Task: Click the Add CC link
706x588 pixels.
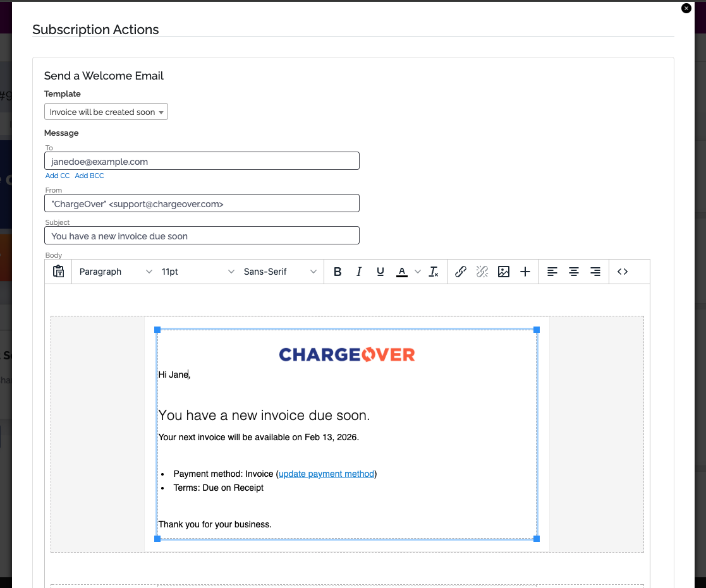Action: (x=58, y=176)
